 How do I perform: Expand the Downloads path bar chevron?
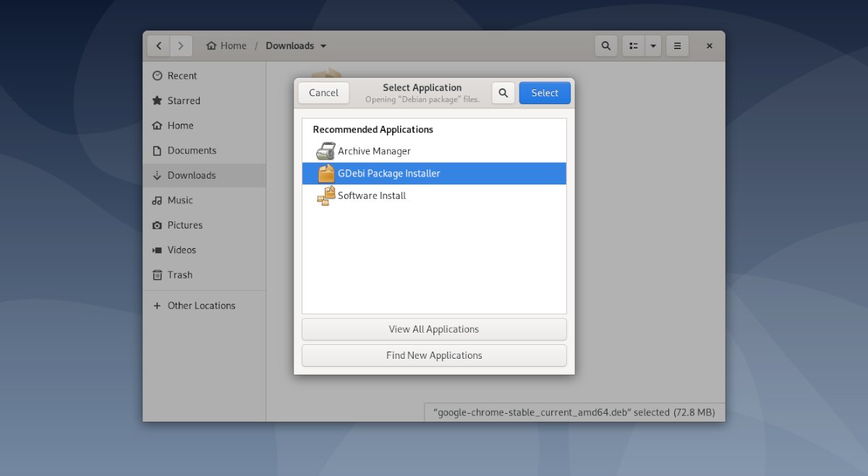[x=323, y=46]
